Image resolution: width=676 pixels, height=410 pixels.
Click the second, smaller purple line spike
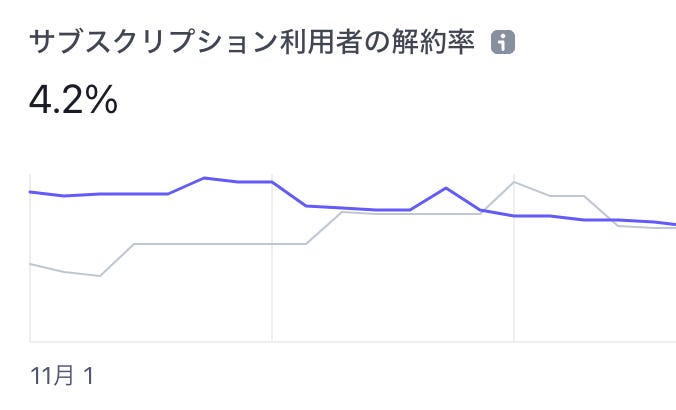[446, 188]
